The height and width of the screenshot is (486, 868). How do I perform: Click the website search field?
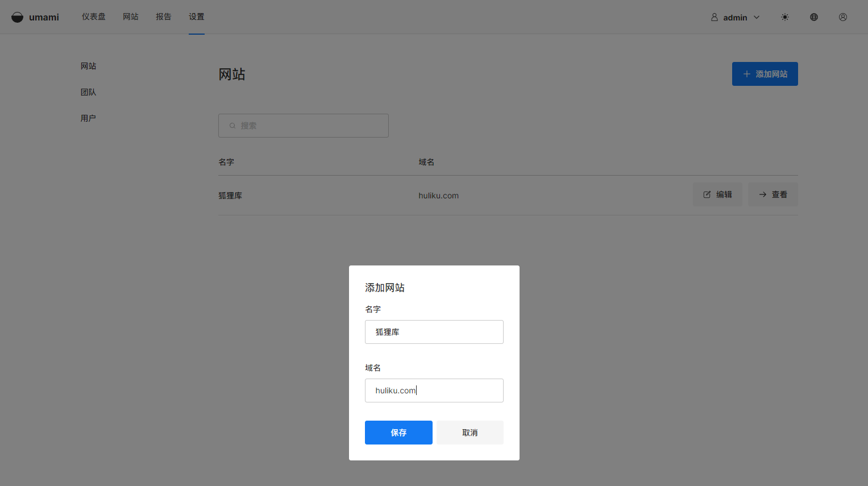click(304, 126)
